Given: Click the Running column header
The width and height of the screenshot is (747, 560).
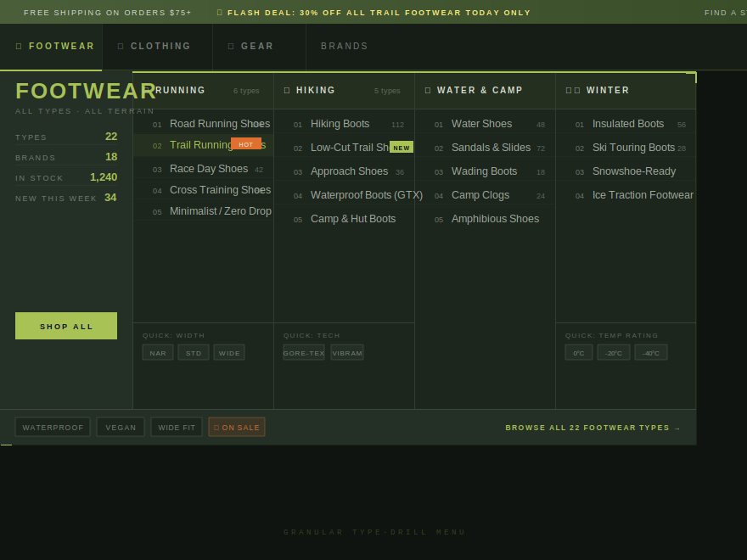Looking at the screenshot, I should (204, 91).
